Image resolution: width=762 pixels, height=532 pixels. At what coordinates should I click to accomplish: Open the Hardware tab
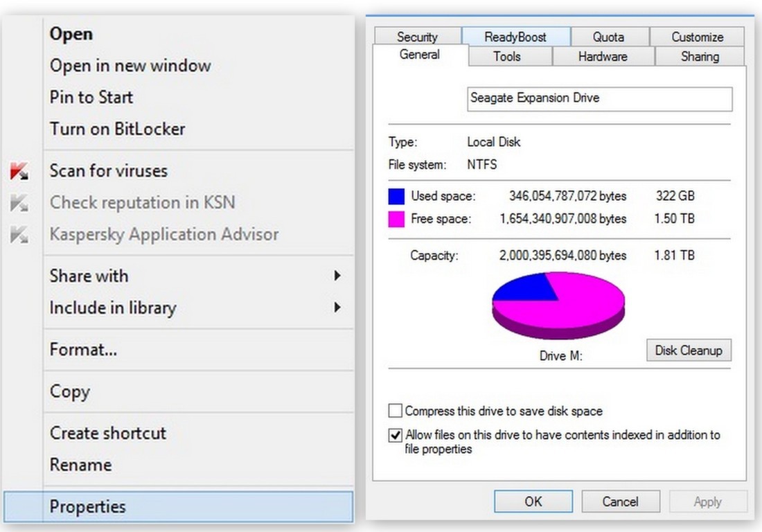point(603,56)
